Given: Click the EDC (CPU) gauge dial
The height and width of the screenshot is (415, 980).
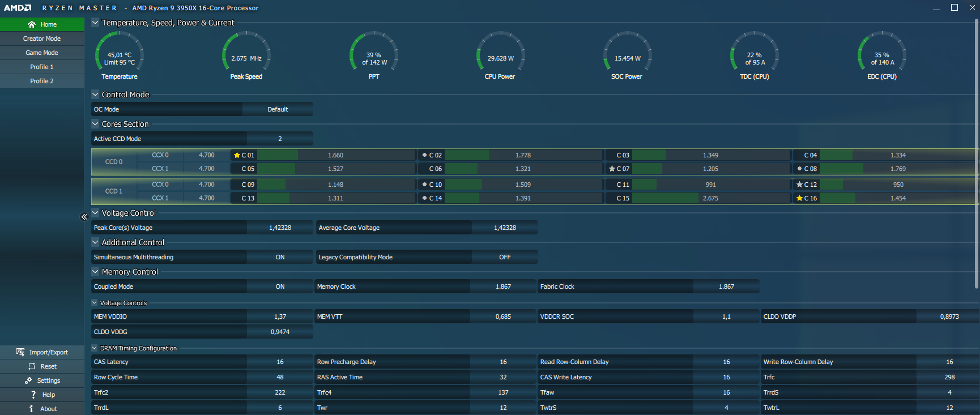Looking at the screenshot, I should point(882,52).
